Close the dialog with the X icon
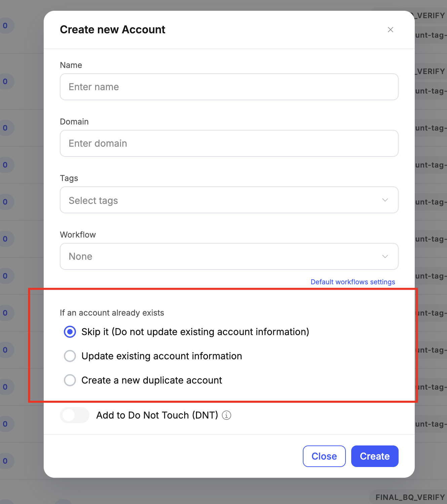 coord(390,30)
